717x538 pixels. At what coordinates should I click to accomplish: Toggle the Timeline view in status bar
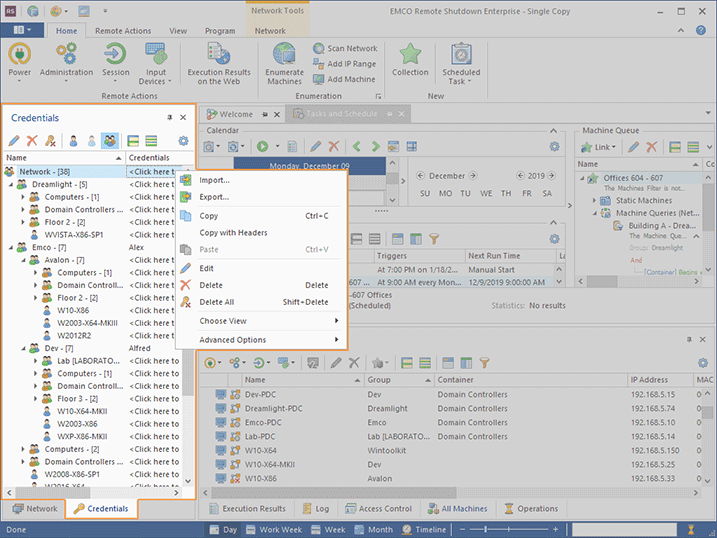click(x=422, y=530)
